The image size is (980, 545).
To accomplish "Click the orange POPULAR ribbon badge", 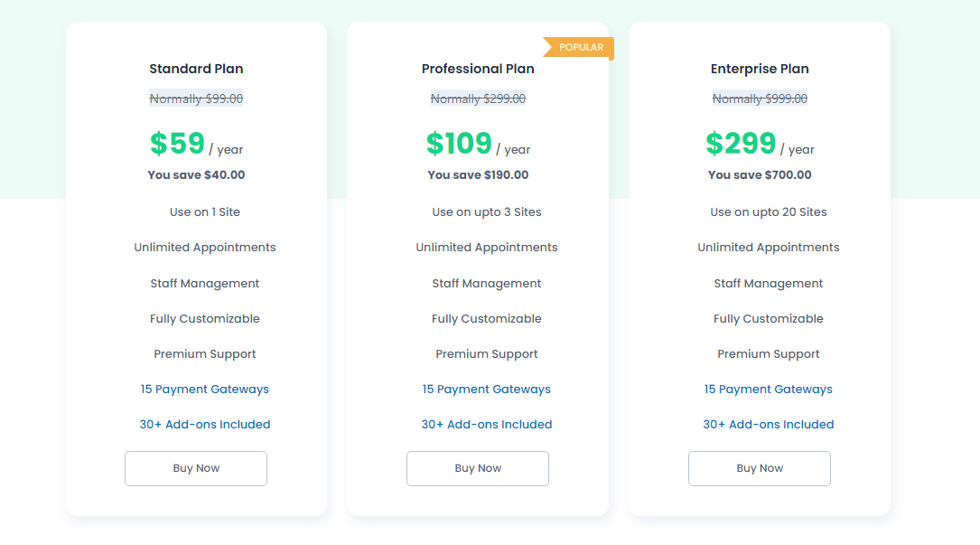I will 580,47.
